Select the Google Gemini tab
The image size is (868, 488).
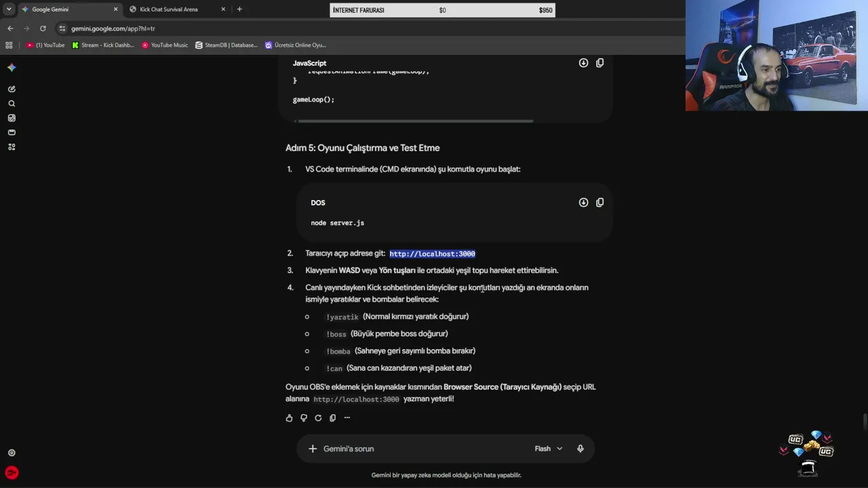(70, 9)
